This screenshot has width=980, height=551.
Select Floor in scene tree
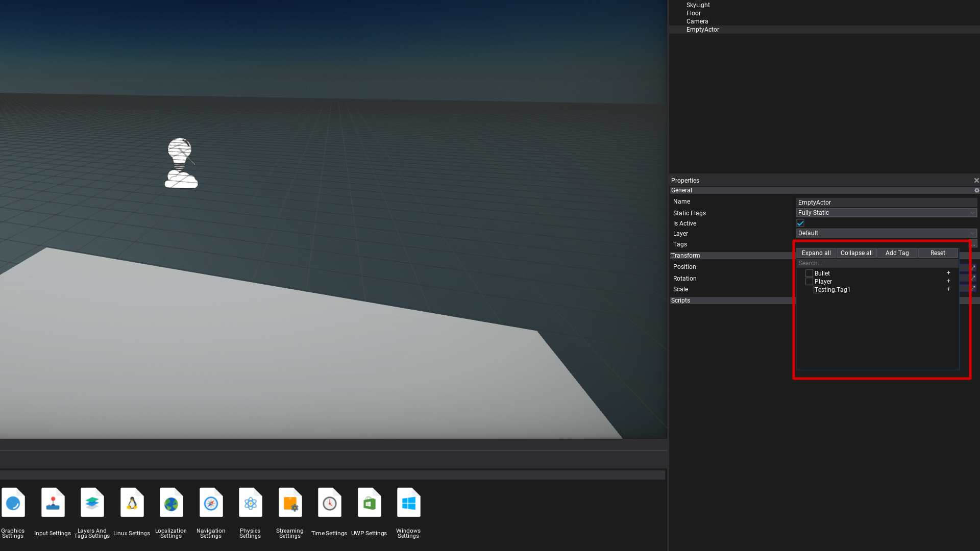[693, 13]
